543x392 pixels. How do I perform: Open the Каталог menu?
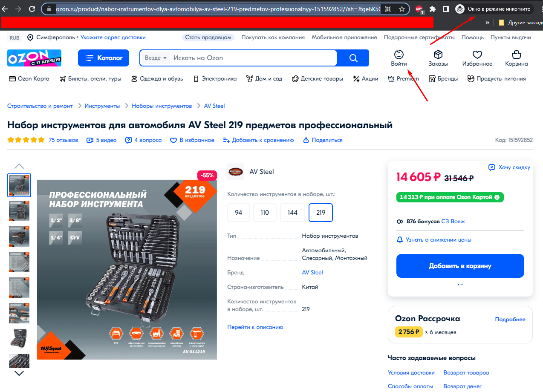[x=104, y=58]
